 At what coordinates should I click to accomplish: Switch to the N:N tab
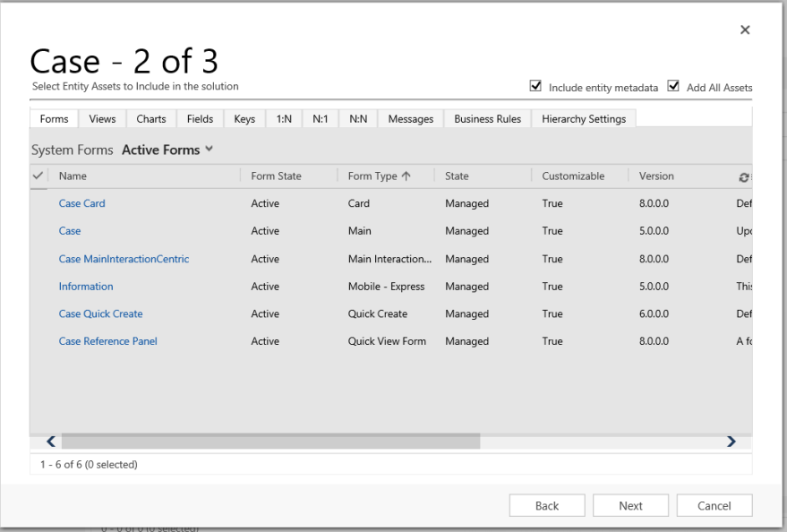357,118
